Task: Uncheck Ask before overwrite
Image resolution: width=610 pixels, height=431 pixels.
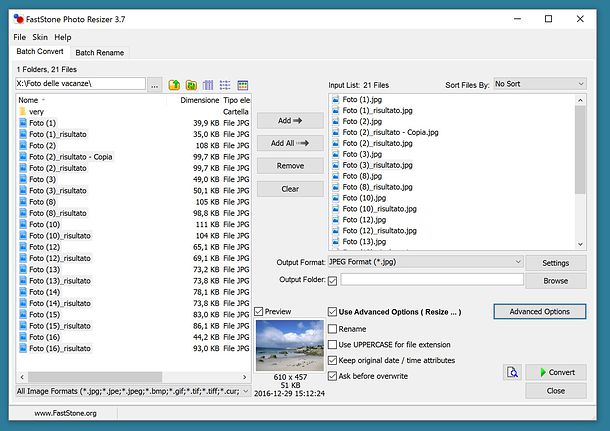Action: point(332,376)
